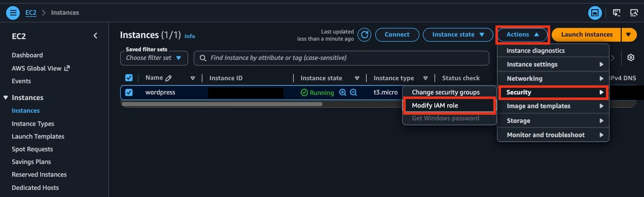This screenshot has width=644, height=197.
Task: Expand the Instance settings submenu
Action: point(553,64)
